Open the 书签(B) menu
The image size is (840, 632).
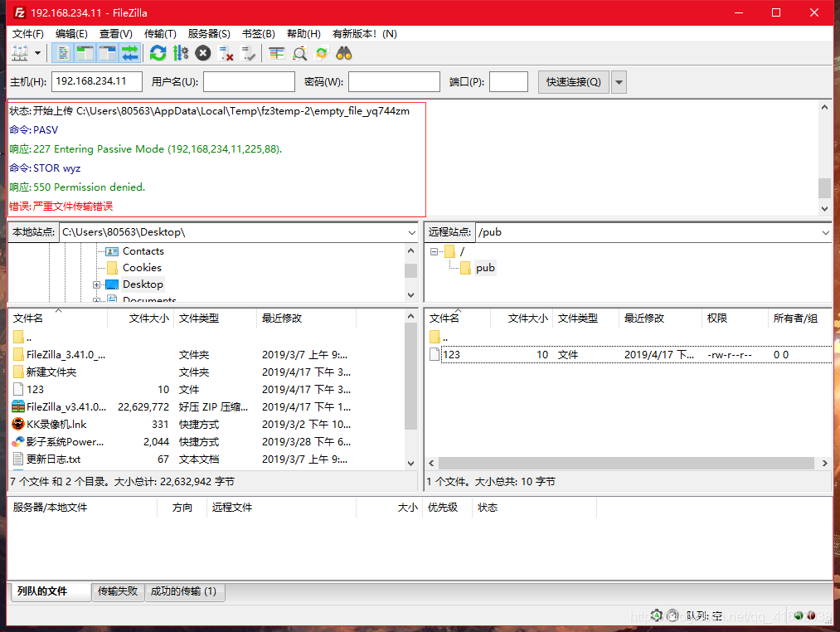click(x=258, y=34)
